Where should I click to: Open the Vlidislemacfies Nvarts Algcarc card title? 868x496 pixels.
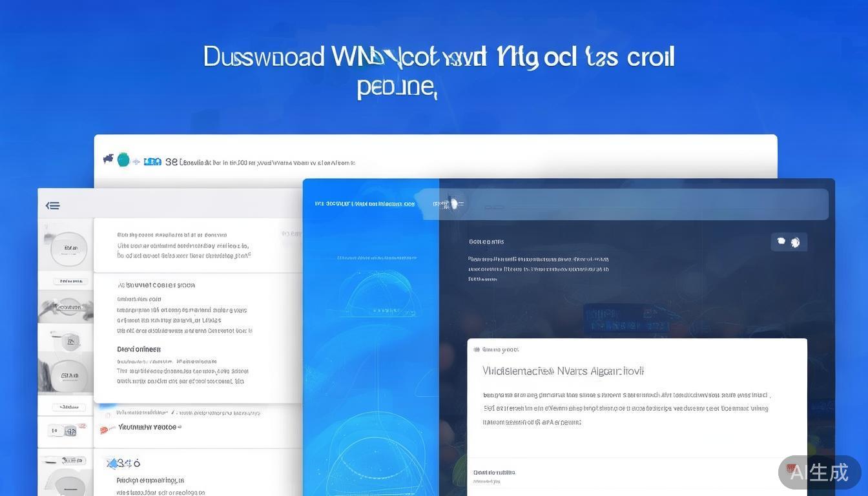pyautogui.click(x=563, y=371)
